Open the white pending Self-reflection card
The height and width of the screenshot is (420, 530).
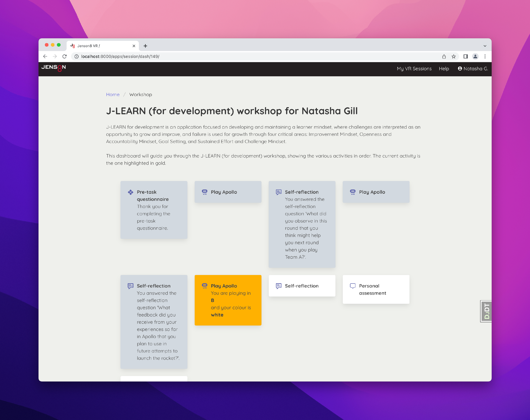click(302, 286)
